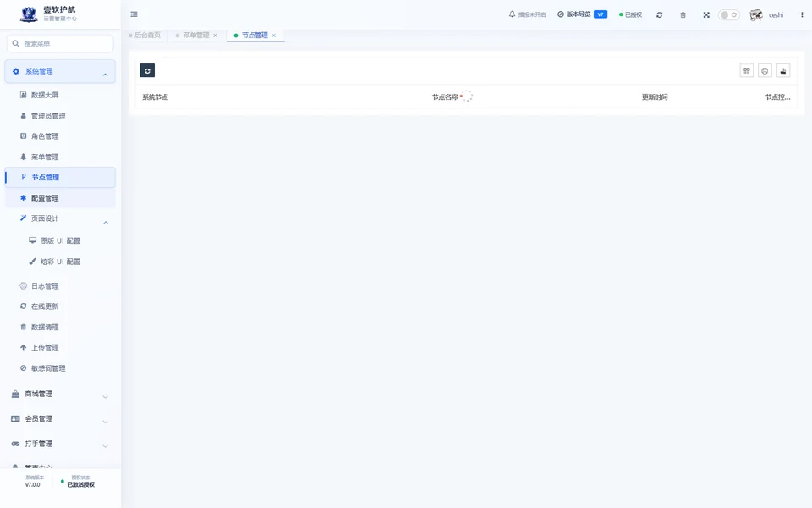Click the top bar refresh icon
Screen dimensions: 812x508
point(659,15)
